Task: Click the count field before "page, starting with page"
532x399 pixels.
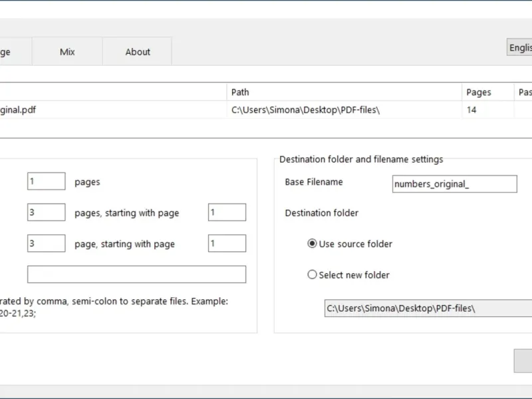Action: click(x=47, y=243)
